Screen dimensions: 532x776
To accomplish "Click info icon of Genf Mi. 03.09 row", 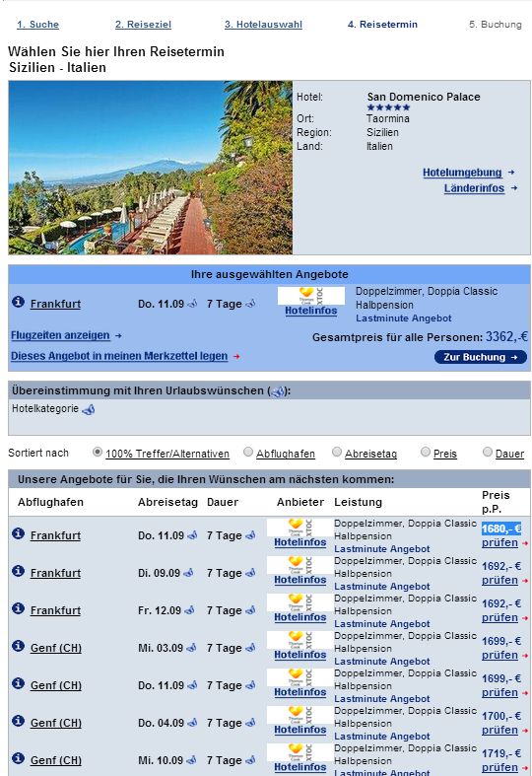I will pyautogui.click(x=19, y=646).
